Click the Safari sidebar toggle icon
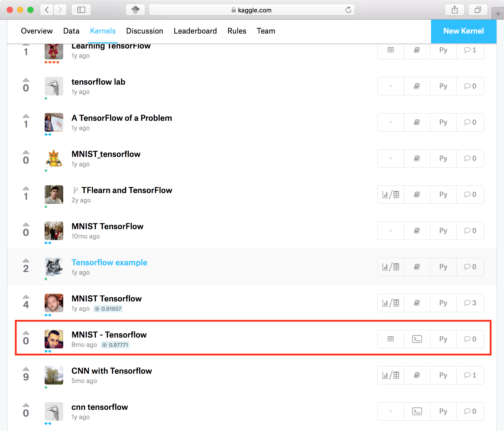This screenshot has height=431, width=504. (x=81, y=10)
